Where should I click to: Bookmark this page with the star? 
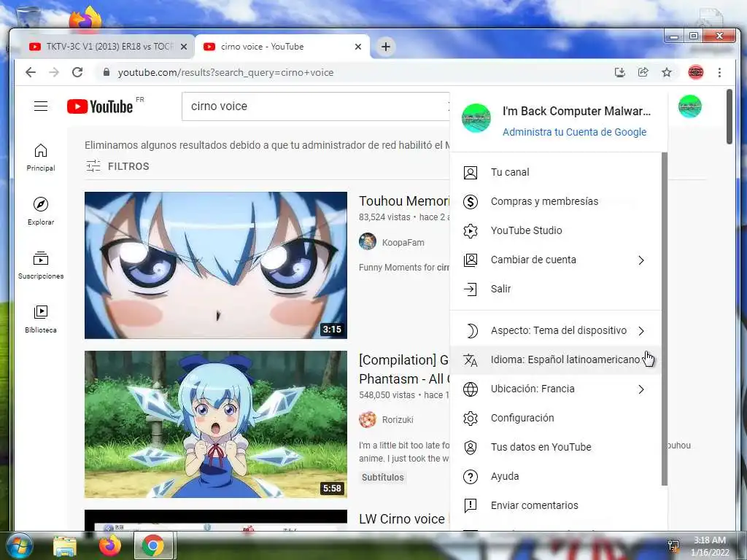point(667,72)
